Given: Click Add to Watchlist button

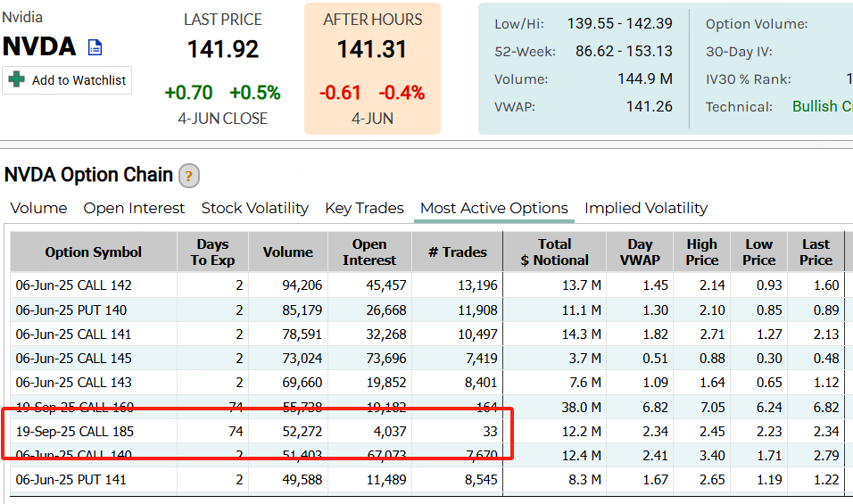Looking at the screenshot, I should click(67, 80).
